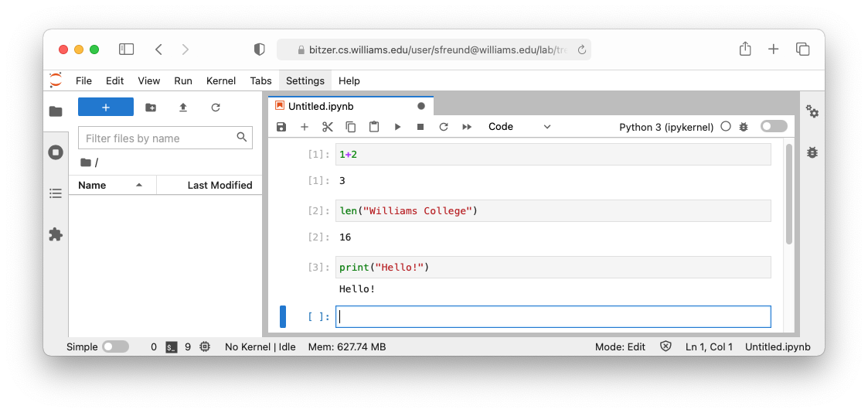
Task: Cut the selected cell with scissors icon
Action: [x=328, y=127]
